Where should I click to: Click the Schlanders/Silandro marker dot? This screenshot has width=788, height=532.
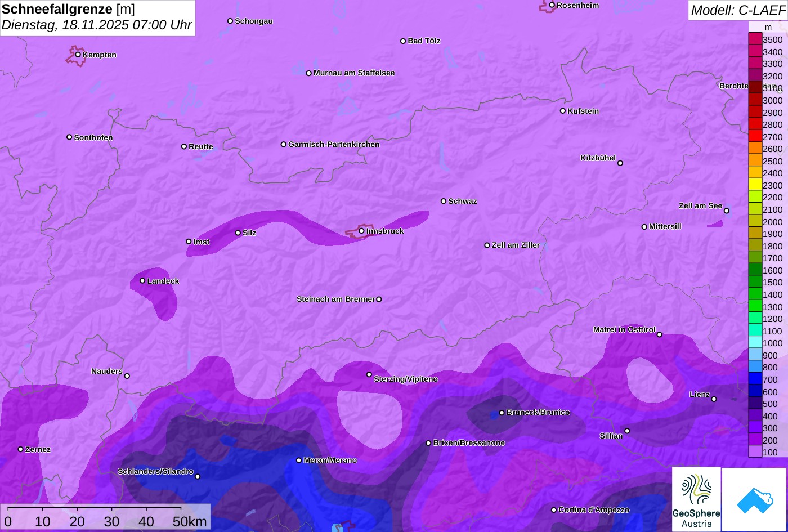(x=197, y=477)
